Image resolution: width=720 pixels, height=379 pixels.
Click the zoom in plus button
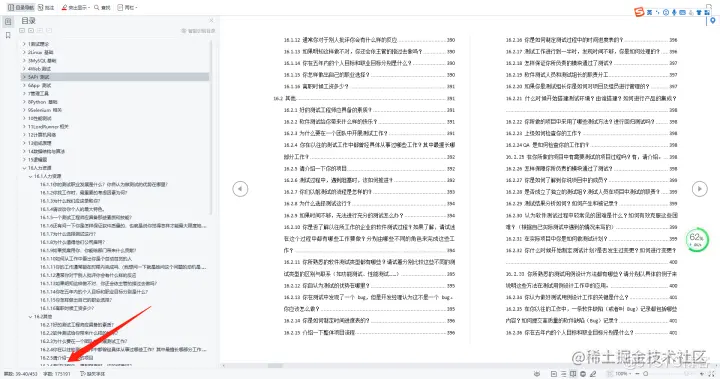tap(702, 374)
